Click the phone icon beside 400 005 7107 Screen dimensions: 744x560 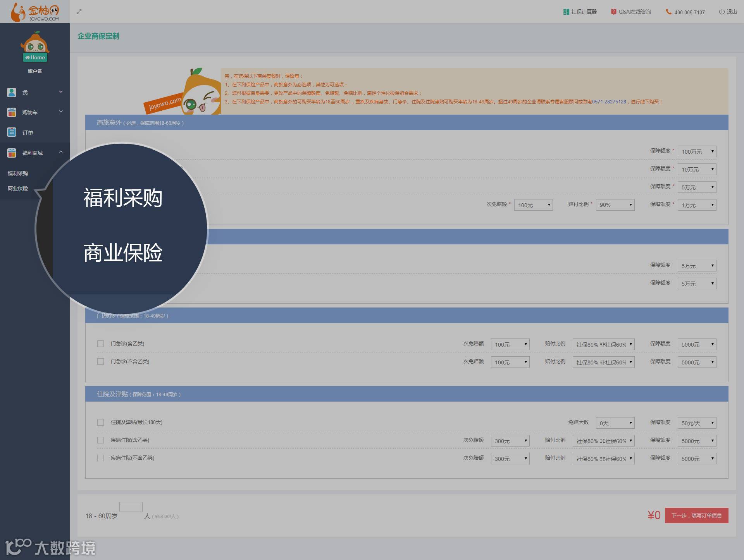point(668,12)
